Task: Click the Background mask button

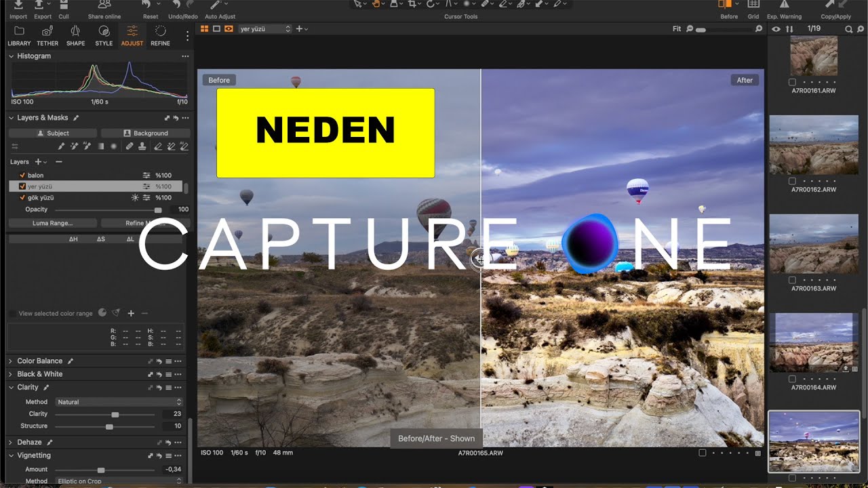Action: click(x=145, y=133)
